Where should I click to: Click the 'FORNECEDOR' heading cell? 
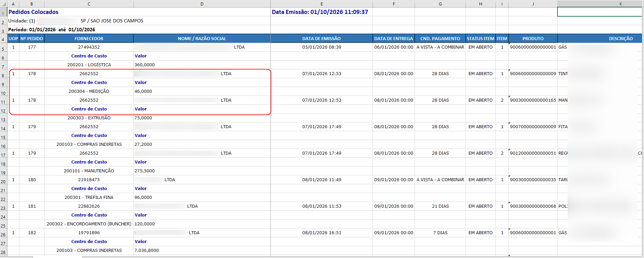pos(89,38)
